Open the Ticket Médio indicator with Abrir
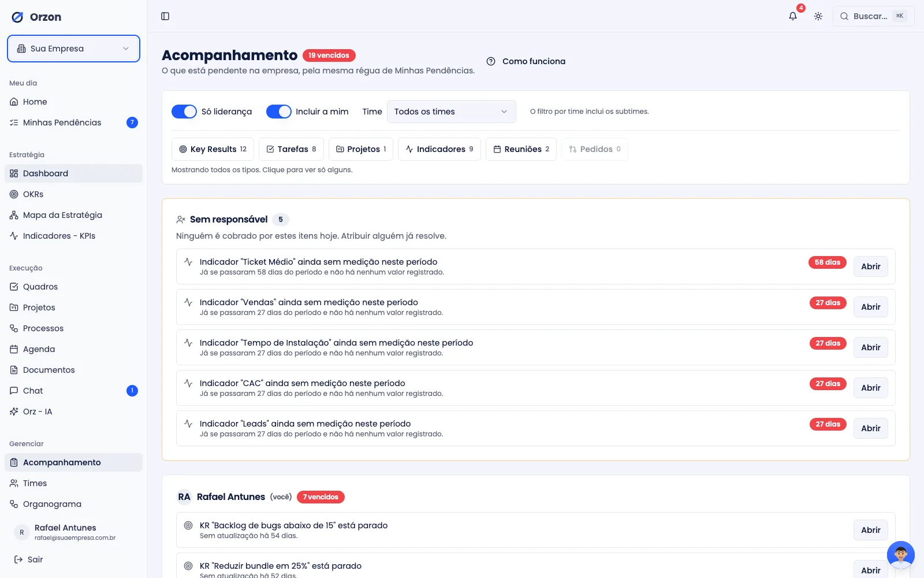The height and width of the screenshot is (578, 924). point(871,266)
